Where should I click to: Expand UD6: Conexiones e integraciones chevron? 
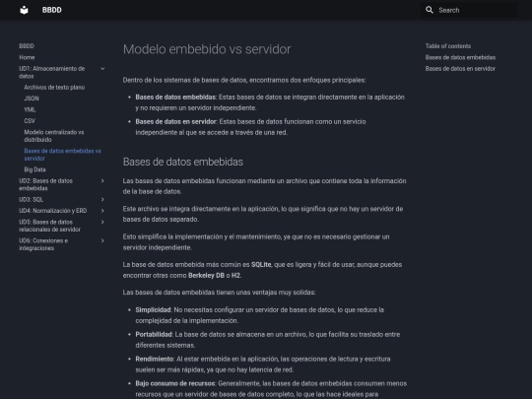coord(102,240)
